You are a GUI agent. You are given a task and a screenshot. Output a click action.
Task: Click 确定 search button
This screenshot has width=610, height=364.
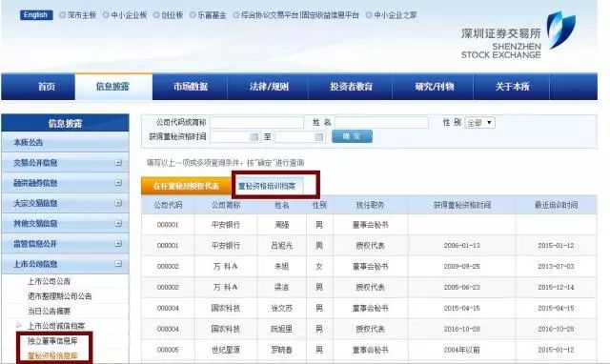coord(352,136)
